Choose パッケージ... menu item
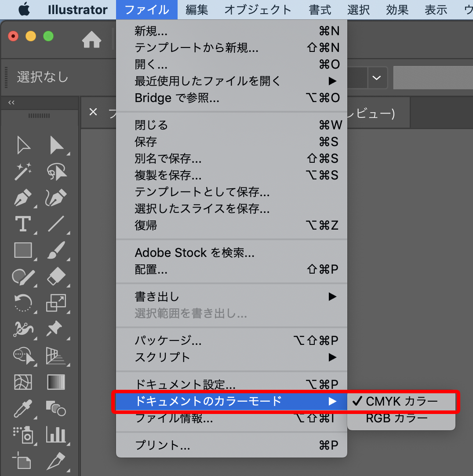This screenshot has width=473, height=476. click(x=232, y=341)
